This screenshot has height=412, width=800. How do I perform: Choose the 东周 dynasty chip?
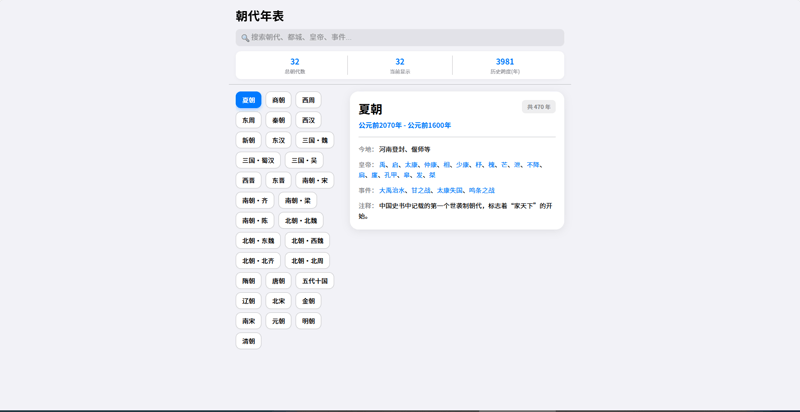(x=248, y=120)
